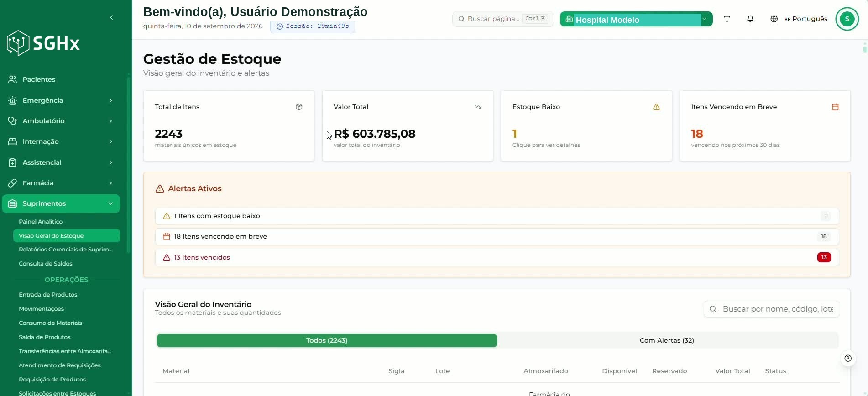View the 1 Itens com estoque baixo alert
The image size is (868, 396).
(497, 216)
